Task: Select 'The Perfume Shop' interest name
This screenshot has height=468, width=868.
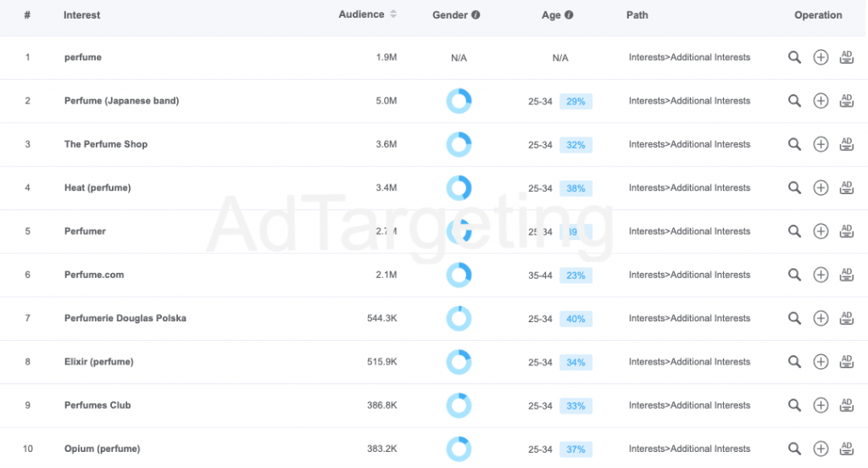Action: point(106,144)
